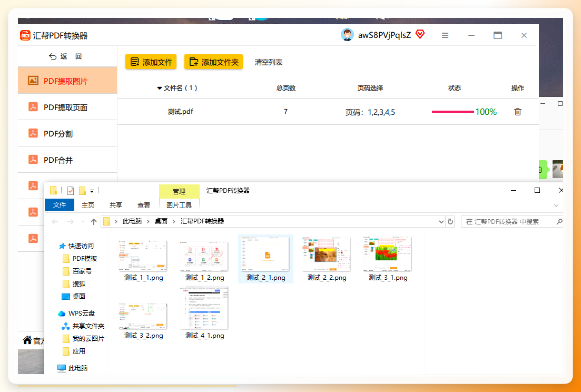Go up one folder level in Explorer

pos(93,222)
